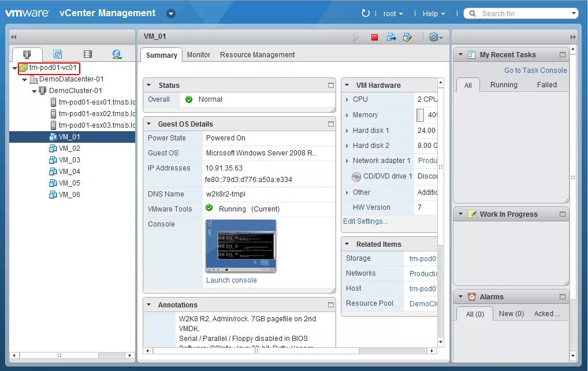Select DemoDatacenter-01 in the tree
This screenshot has height=371, width=588.
(71, 79)
